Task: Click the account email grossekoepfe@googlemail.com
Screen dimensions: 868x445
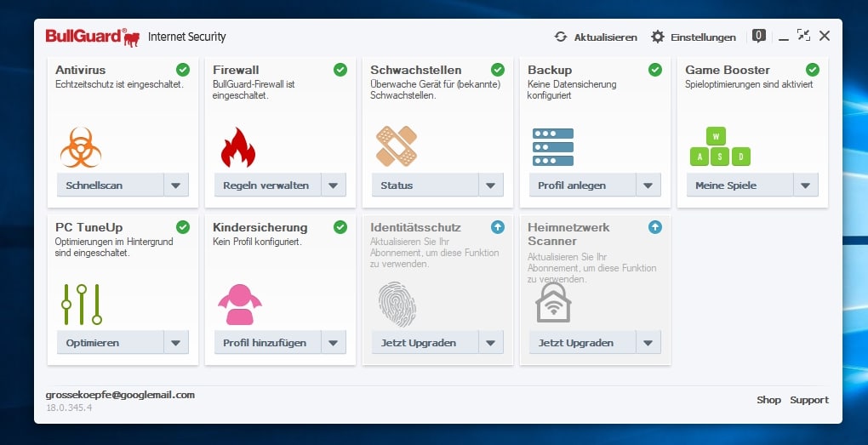Action: [120, 395]
